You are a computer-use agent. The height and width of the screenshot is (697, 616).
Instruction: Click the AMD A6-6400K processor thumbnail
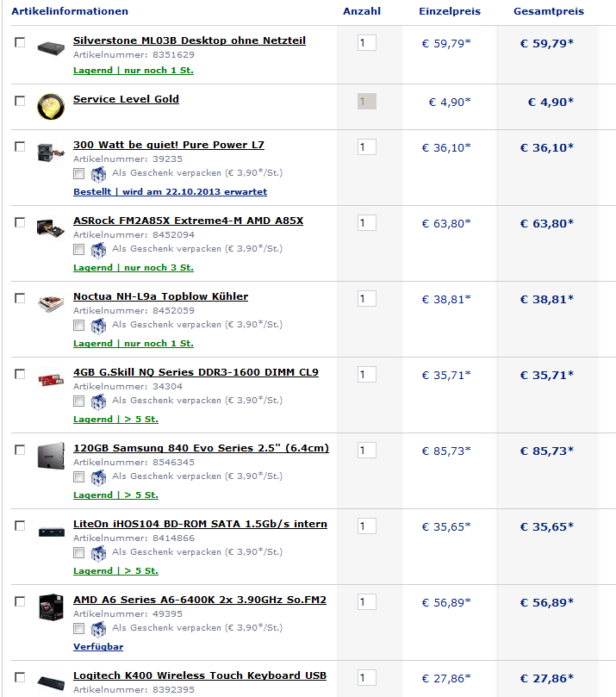tap(51, 607)
